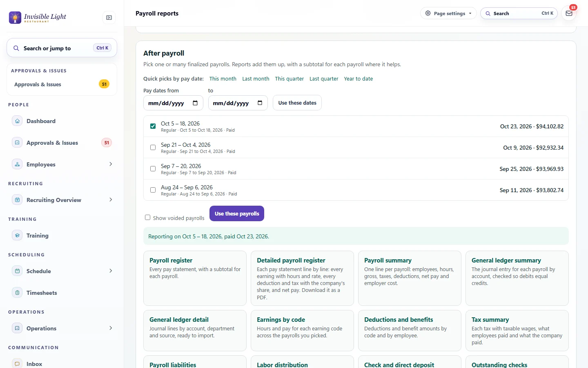Click the Employees sidebar icon
The height and width of the screenshot is (368, 588).
pyautogui.click(x=17, y=164)
